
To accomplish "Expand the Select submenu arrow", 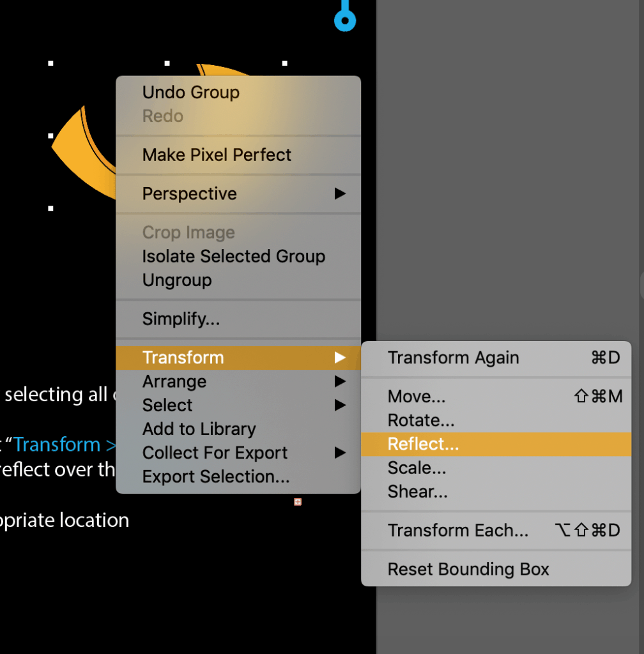I will (x=340, y=405).
